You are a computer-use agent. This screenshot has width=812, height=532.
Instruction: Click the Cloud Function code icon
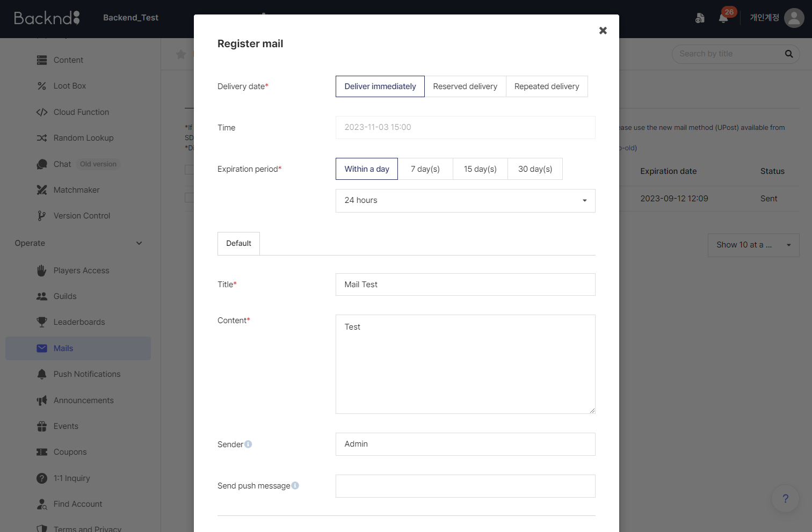[x=42, y=112]
